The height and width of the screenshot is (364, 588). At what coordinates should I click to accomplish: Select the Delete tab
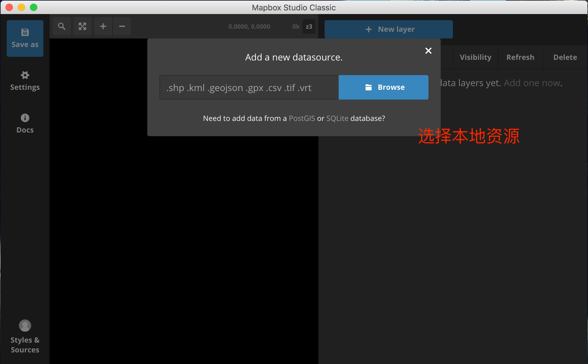coord(565,57)
